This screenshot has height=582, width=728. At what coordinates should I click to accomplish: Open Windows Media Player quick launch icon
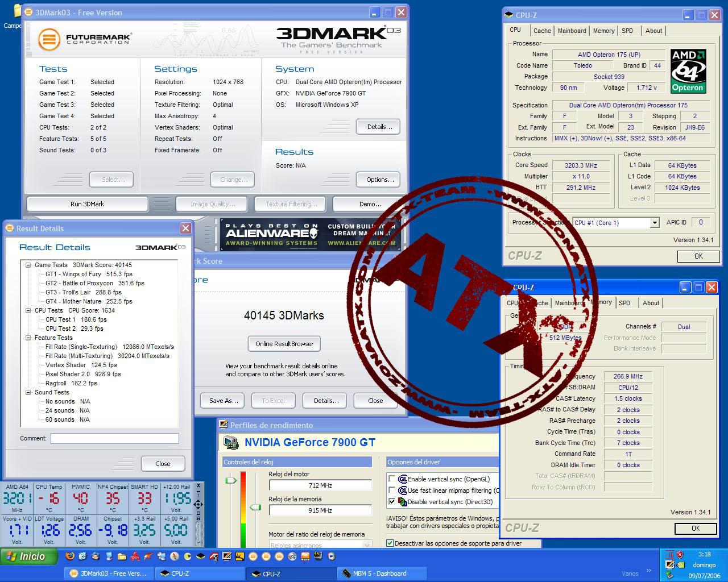332,556
